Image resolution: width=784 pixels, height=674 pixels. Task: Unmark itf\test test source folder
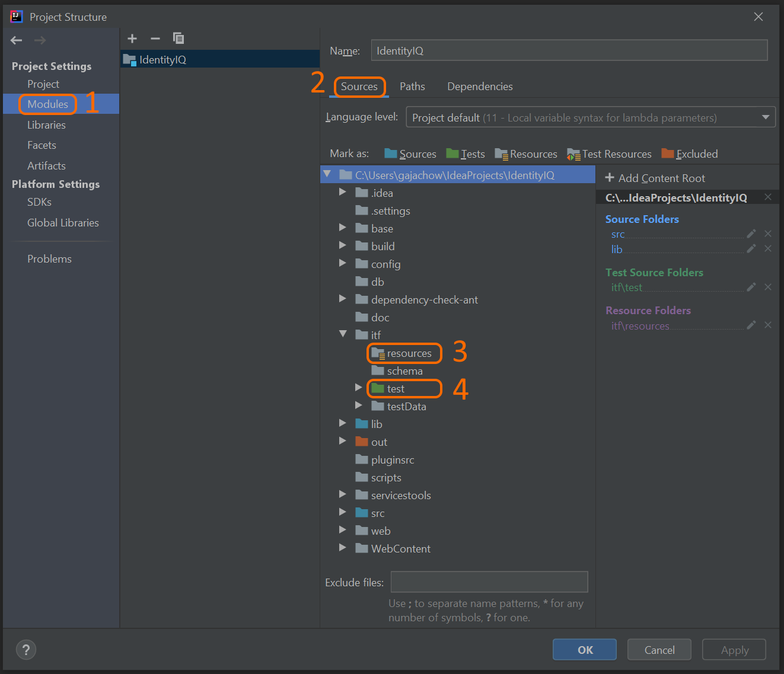[x=768, y=288]
